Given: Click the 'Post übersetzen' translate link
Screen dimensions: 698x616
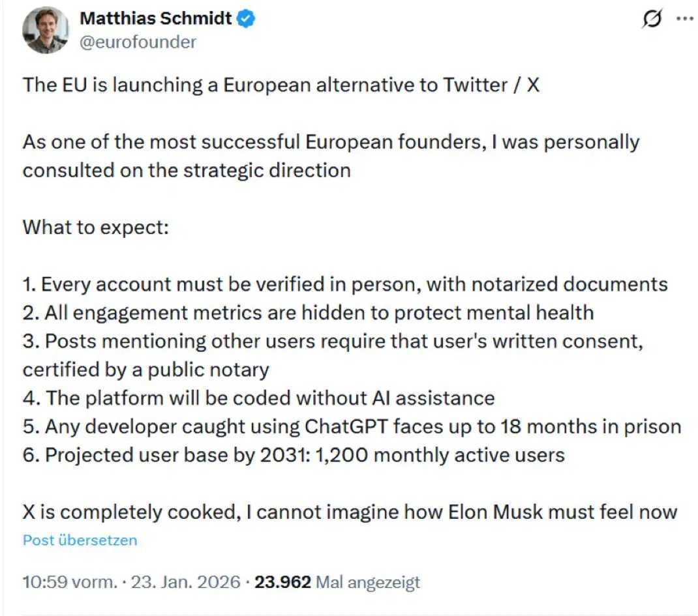Looking at the screenshot, I should [x=80, y=540].
